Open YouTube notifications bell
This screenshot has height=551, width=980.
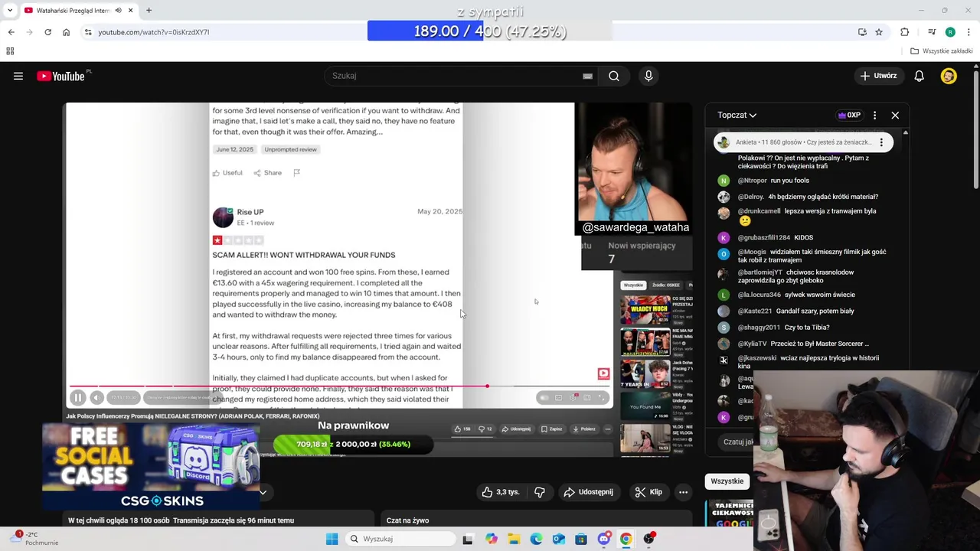click(920, 76)
